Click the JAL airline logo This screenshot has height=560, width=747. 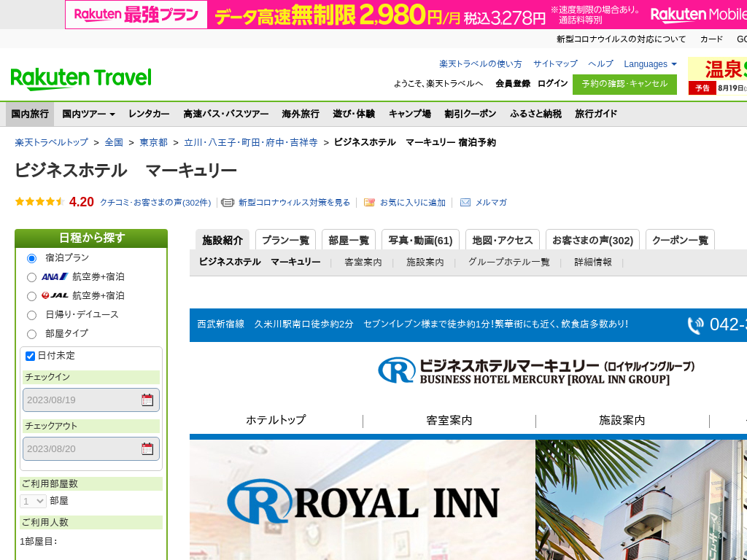pos(55,296)
